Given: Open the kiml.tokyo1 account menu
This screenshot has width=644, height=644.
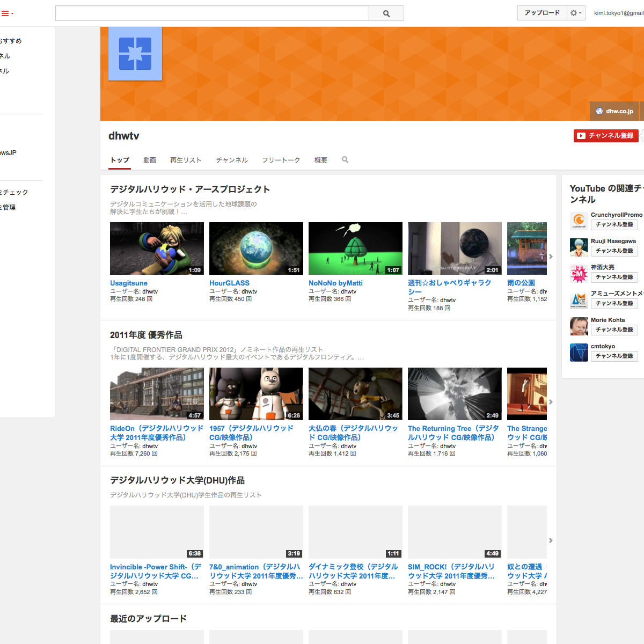Looking at the screenshot, I should tap(619, 13).
